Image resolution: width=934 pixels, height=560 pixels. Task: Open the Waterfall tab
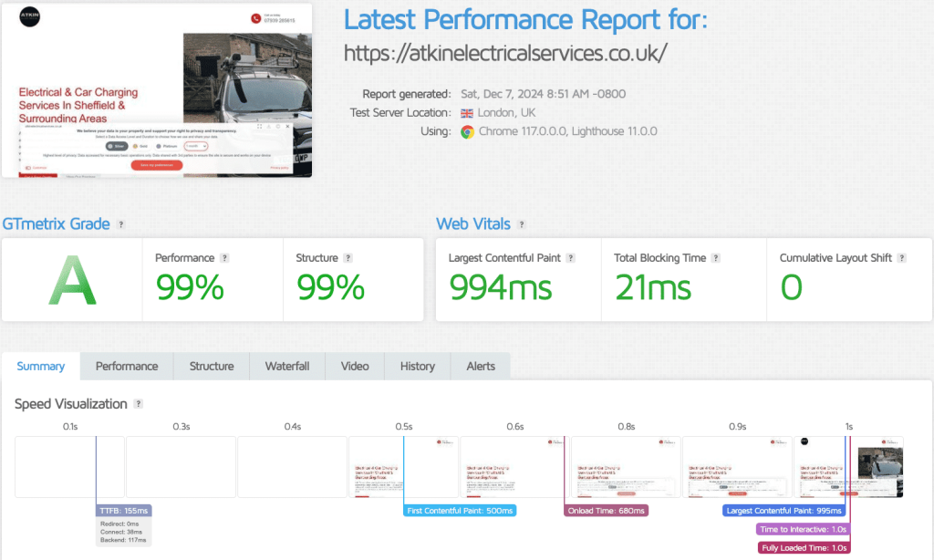click(287, 367)
